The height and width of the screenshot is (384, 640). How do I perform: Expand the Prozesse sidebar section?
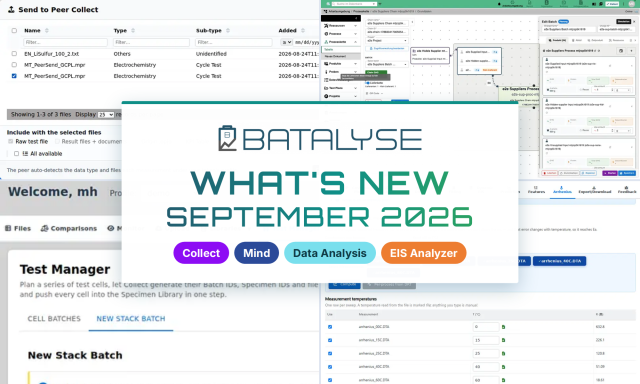(x=356, y=34)
